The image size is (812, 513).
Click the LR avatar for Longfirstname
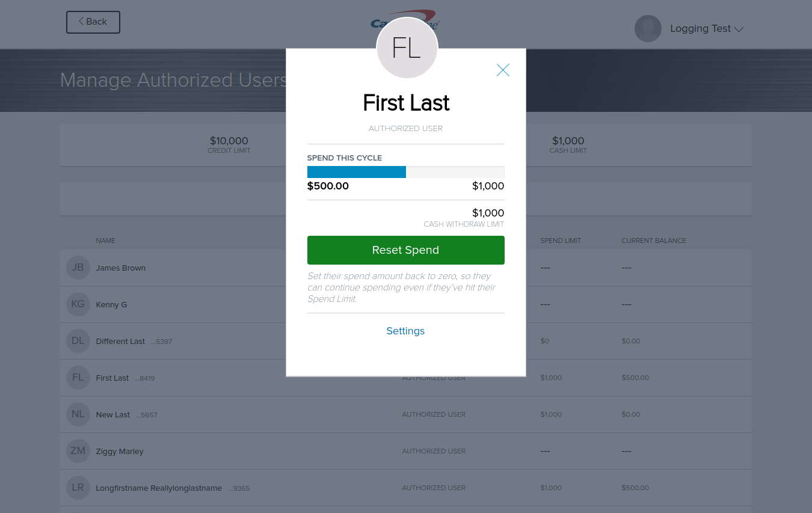78,488
